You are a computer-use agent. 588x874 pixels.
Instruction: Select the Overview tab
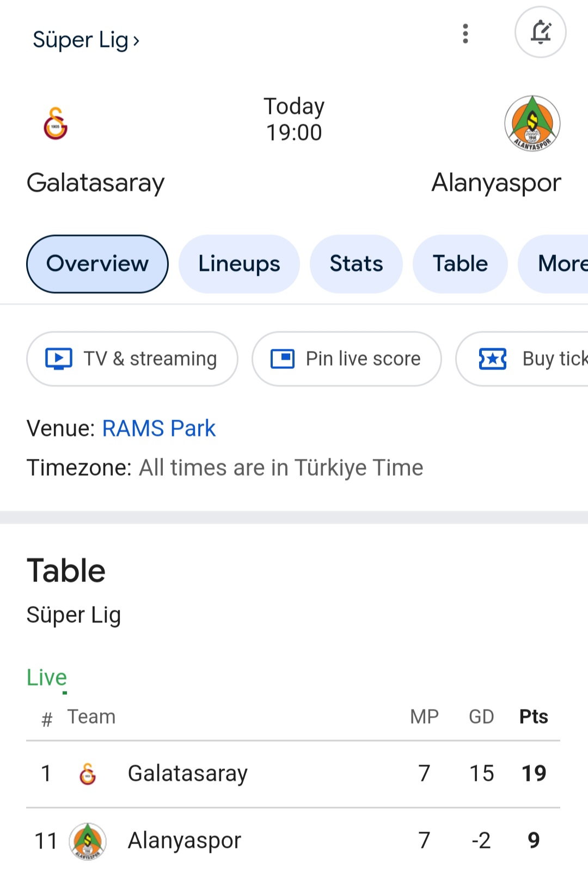[x=97, y=264]
